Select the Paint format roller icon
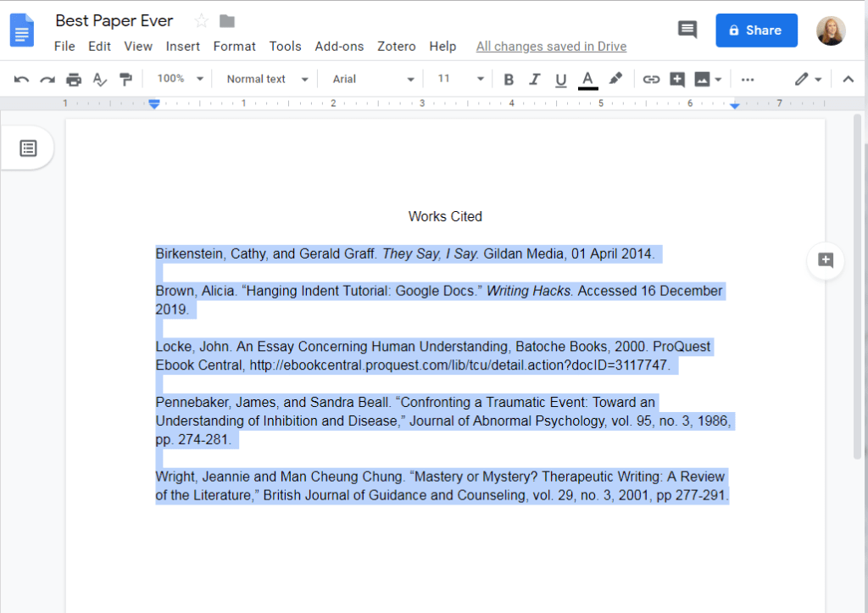 126,80
